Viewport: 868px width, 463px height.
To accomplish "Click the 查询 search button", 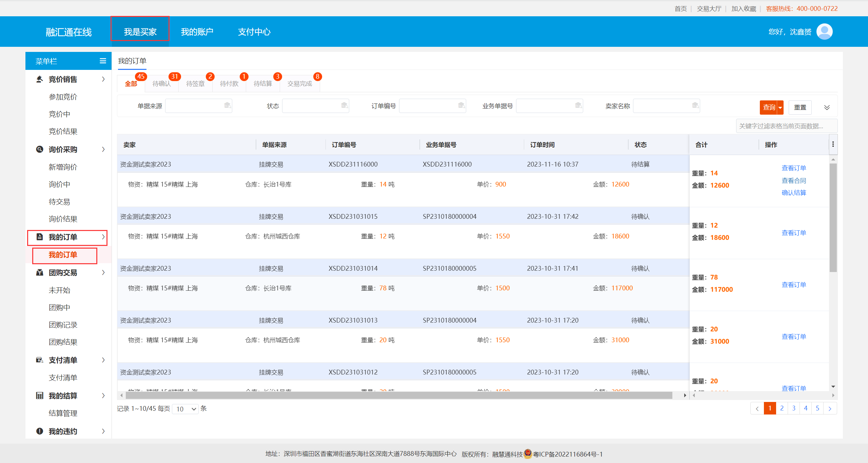I will tap(769, 108).
